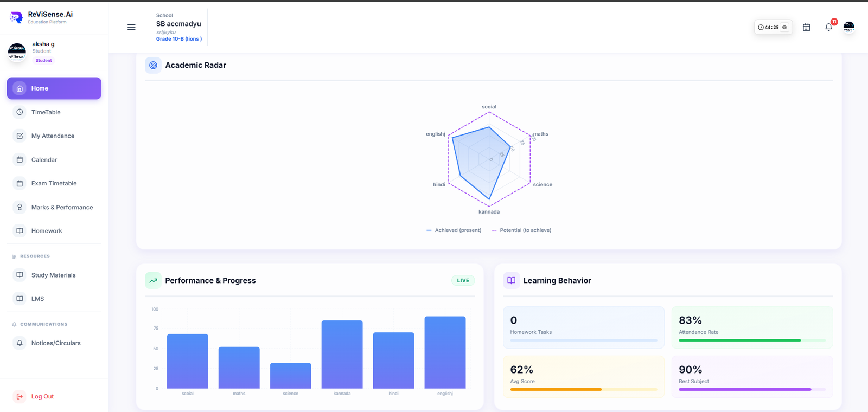868x412 pixels.
Task: Click the LMS book icon
Action: point(20,299)
